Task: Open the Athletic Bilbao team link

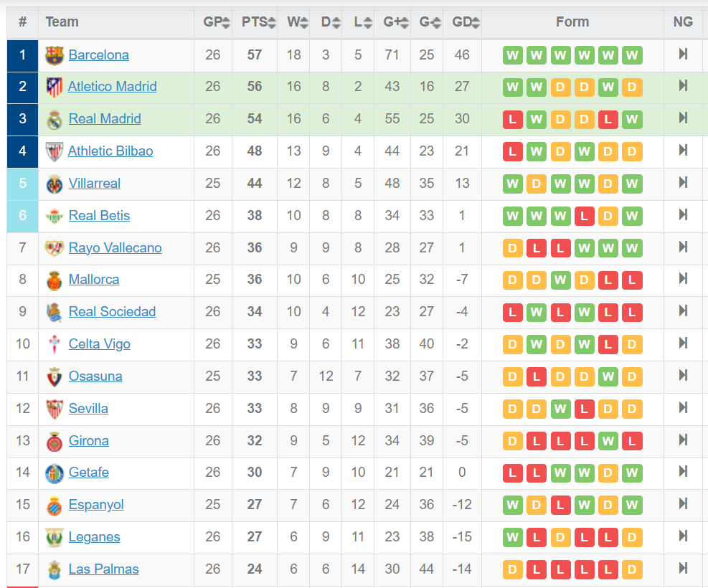Action: 110,151
